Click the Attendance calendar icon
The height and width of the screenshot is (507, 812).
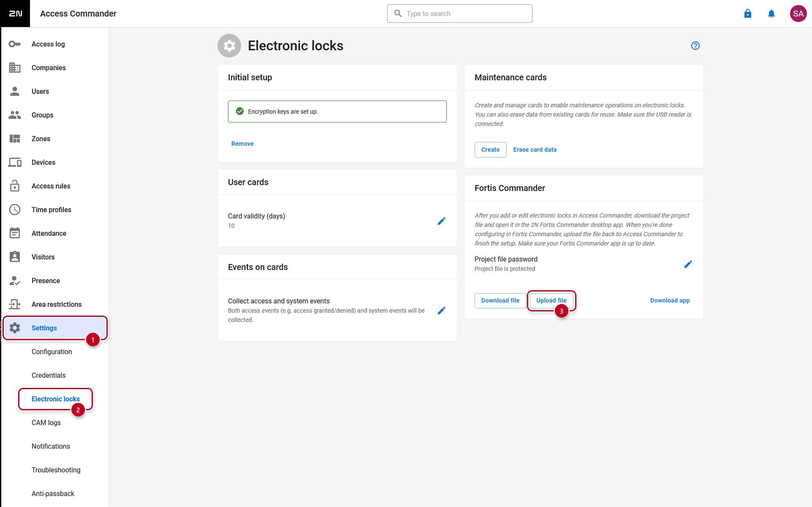[15, 233]
